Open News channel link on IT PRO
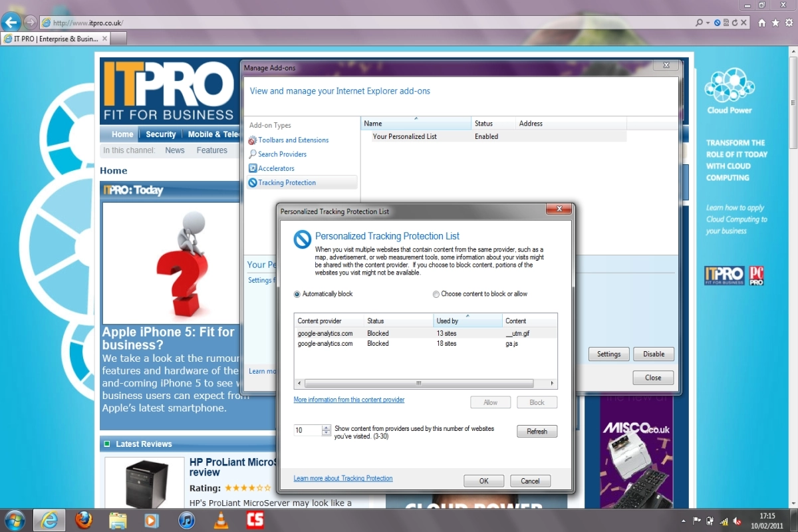This screenshot has height=532, width=798. pyautogui.click(x=175, y=150)
